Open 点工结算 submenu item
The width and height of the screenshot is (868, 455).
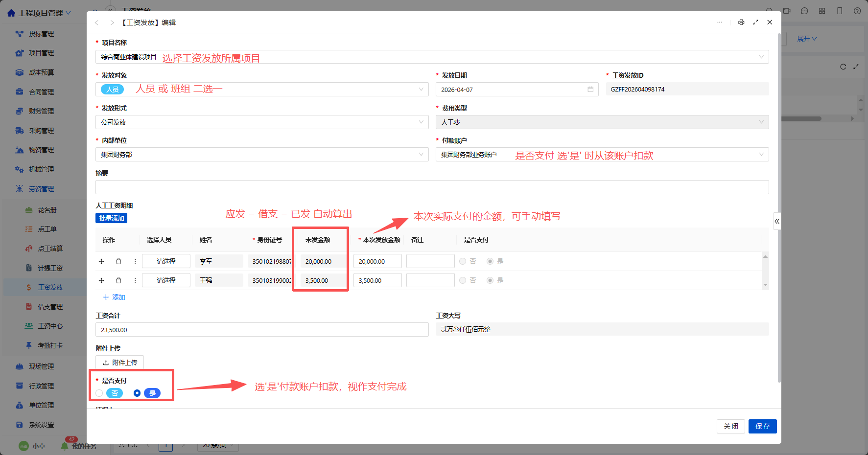(50, 249)
